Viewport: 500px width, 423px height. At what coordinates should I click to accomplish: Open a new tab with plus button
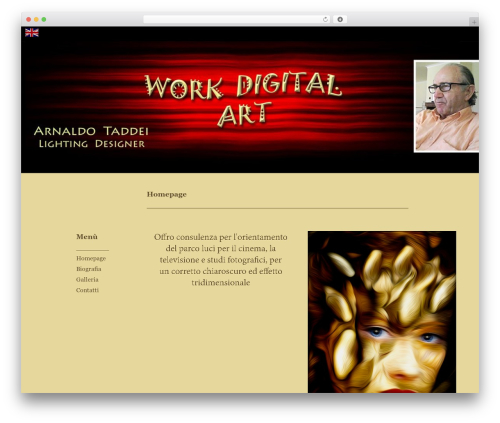pos(474,22)
